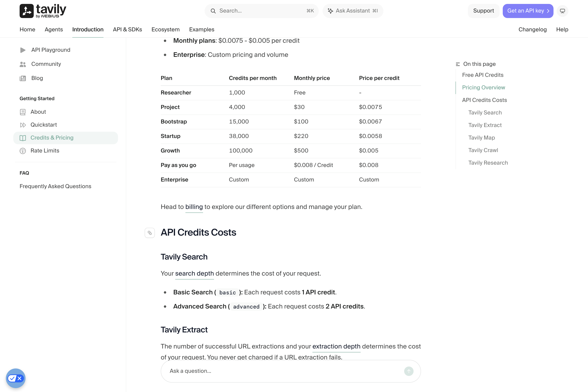This screenshot has height=392, width=588.
Task: Toggle the theme monitor icon
Action: (x=562, y=11)
